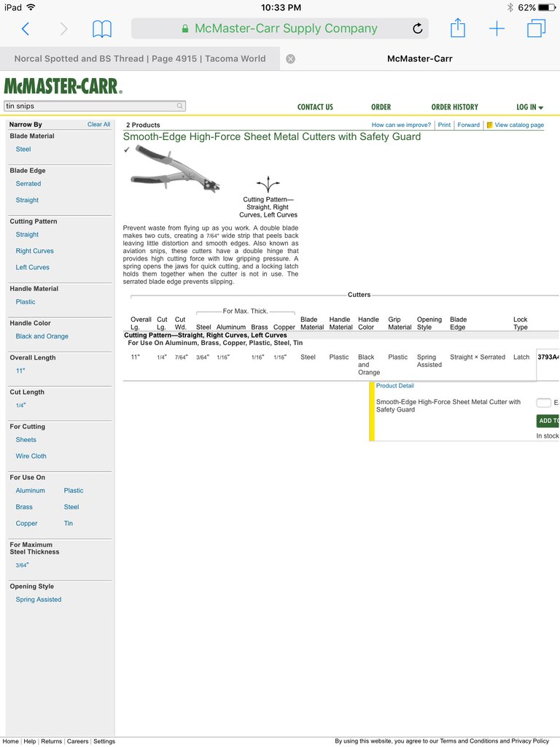560x747 pixels.
Task: Click the quantity input box
Action: tap(544, 403)
